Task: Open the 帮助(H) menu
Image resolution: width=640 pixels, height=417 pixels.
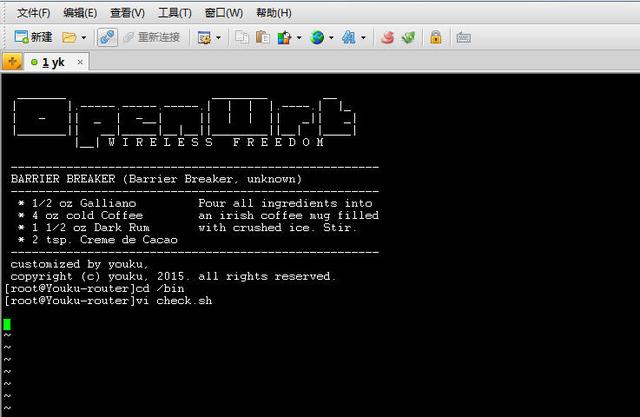Action: tap(273, 13)
